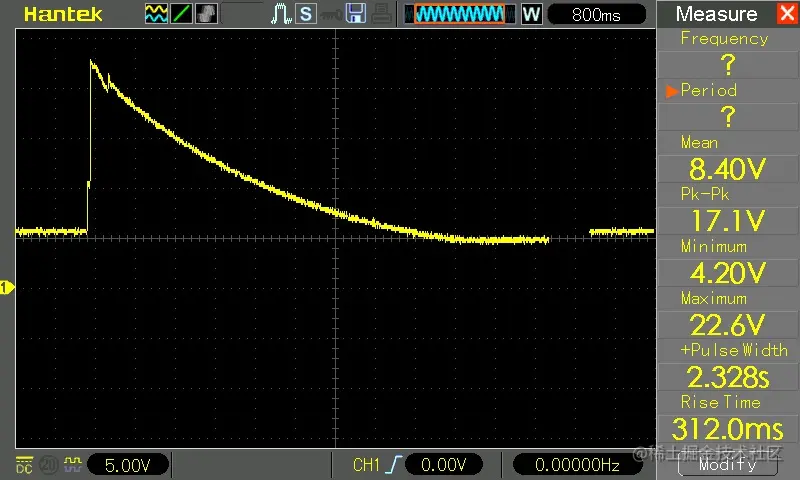Click the 8.40V mean value
Viewport: 800px width, 480px height.
coord(728,169)
